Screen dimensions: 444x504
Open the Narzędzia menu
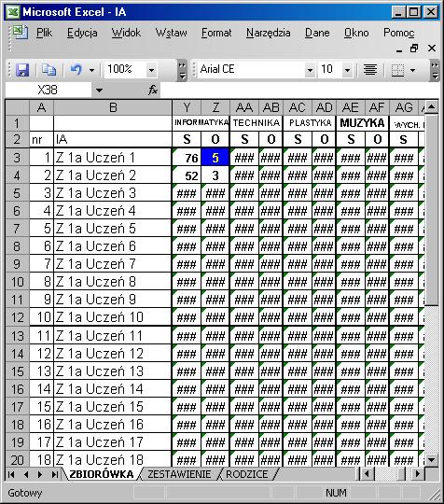click(269, 33)
